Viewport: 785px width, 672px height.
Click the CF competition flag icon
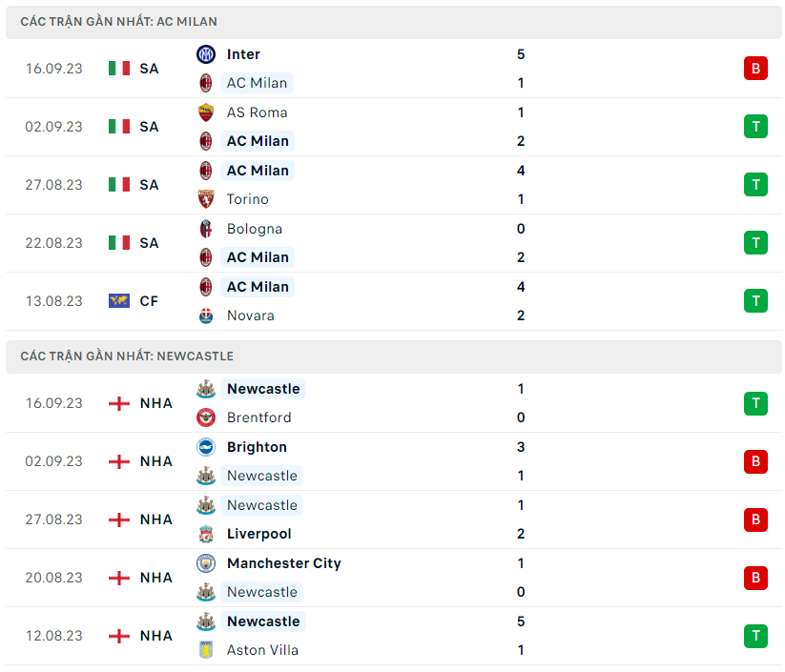click(x=119, y=301)
